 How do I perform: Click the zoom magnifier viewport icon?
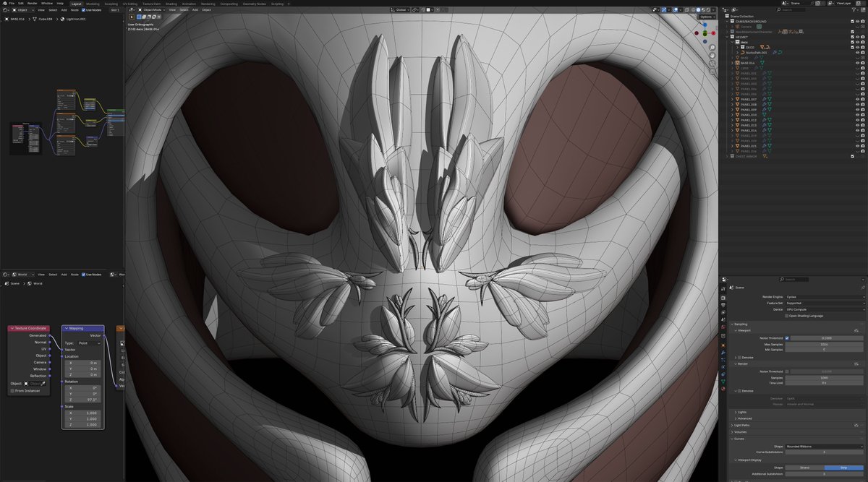[x=712, y=48]
